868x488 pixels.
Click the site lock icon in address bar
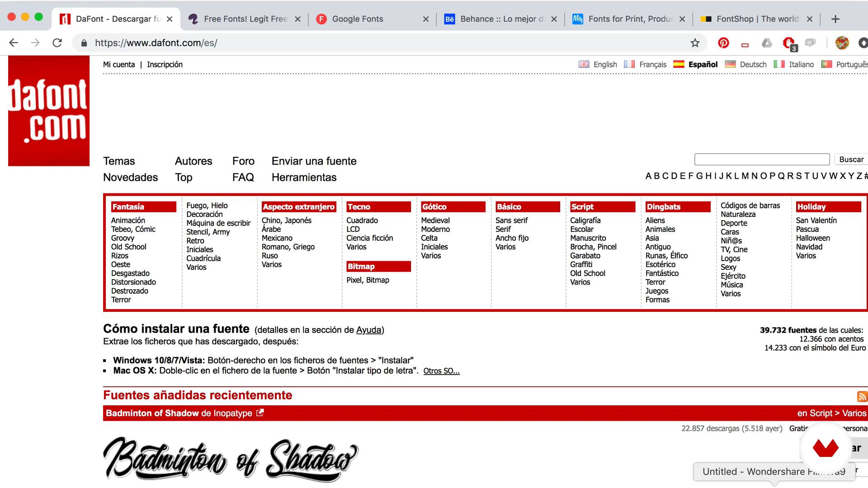coord(84,43)
